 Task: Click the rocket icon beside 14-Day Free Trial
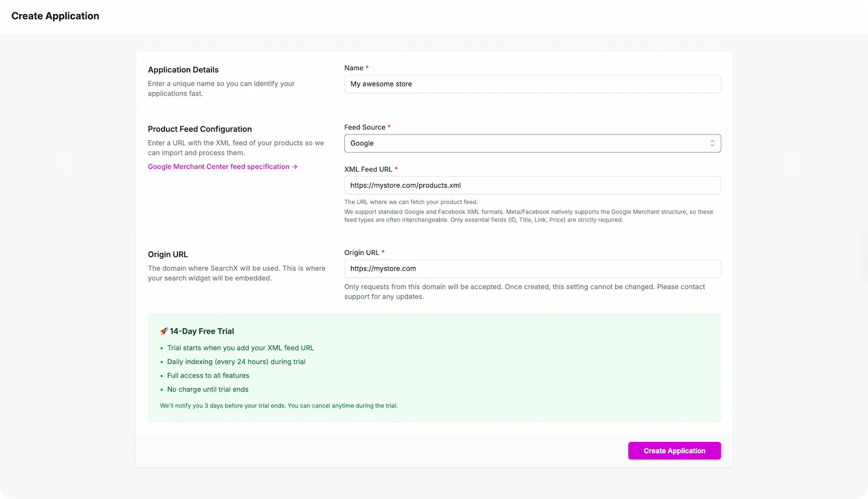coord(164,331)
